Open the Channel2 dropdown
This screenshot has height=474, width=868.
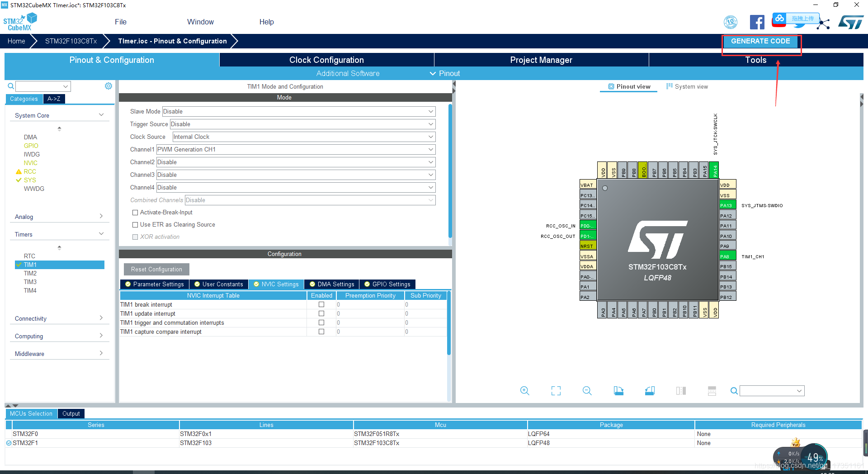click(x=296, y=162)
